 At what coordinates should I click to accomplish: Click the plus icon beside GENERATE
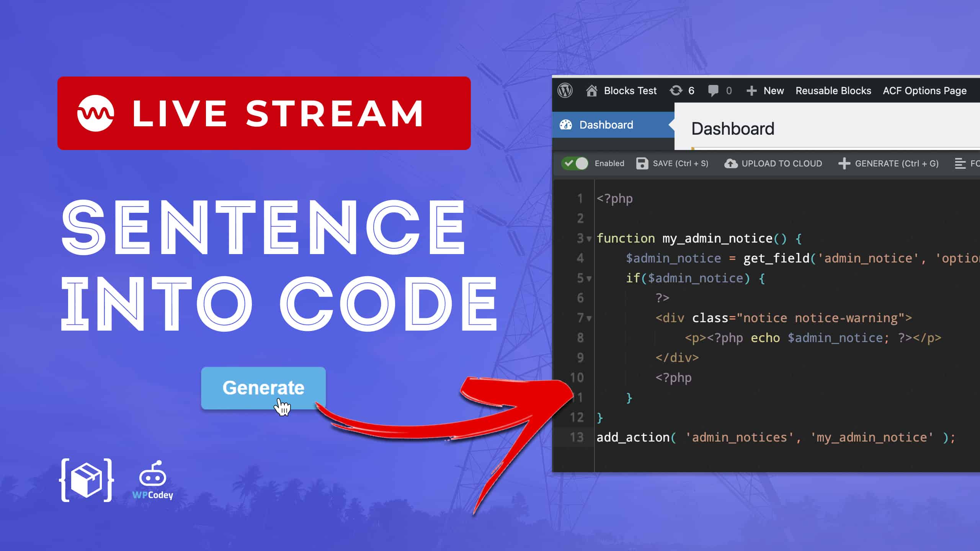click(x=844, y=163)
